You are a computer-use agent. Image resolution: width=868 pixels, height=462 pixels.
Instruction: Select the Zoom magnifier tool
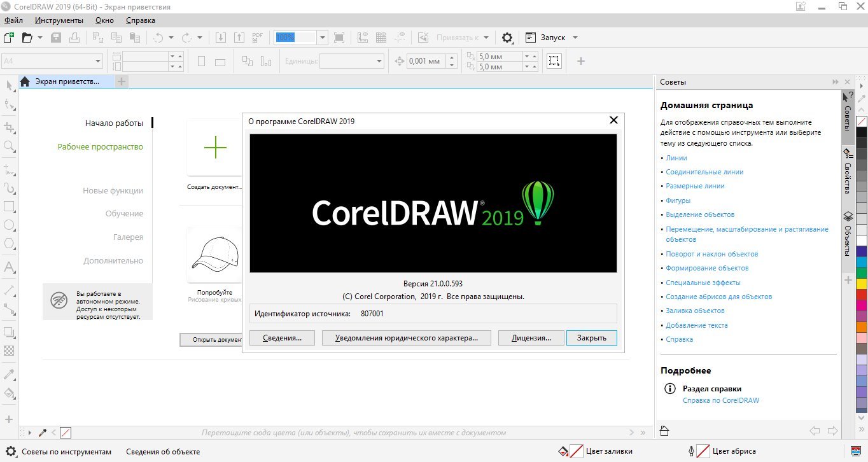[x=10, y=146]
